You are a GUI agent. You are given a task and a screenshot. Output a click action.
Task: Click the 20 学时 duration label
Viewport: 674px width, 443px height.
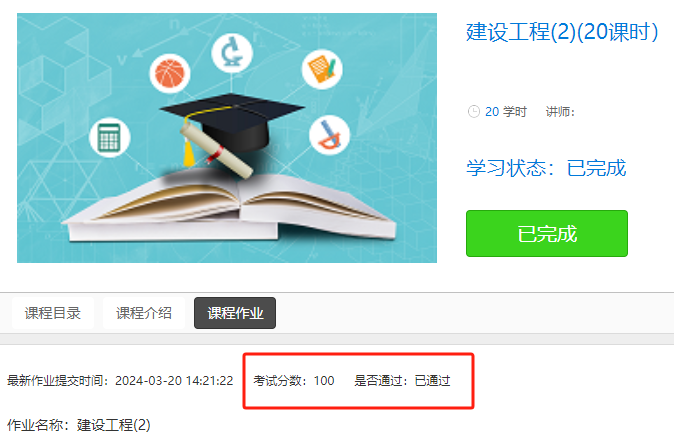coord(506,112)
